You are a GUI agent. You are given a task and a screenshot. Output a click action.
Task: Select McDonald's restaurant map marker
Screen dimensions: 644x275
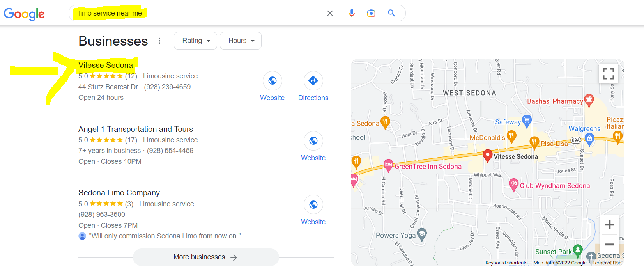511,137
